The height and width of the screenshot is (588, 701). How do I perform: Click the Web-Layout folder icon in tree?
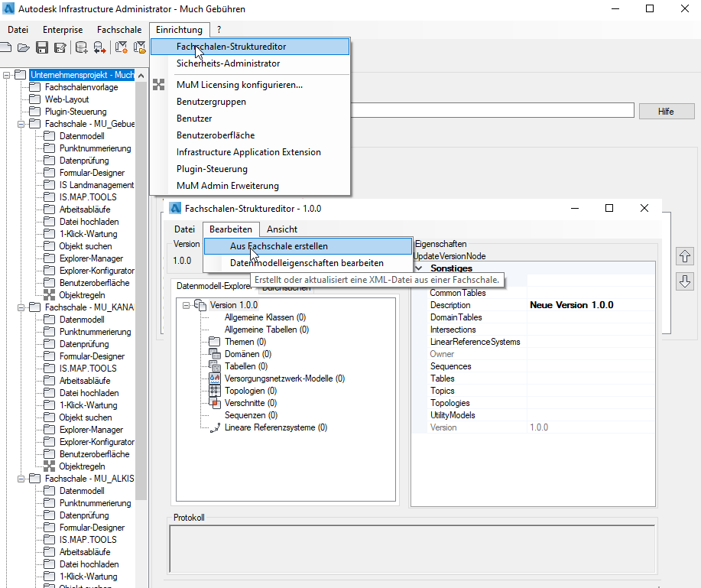[35, 99]
